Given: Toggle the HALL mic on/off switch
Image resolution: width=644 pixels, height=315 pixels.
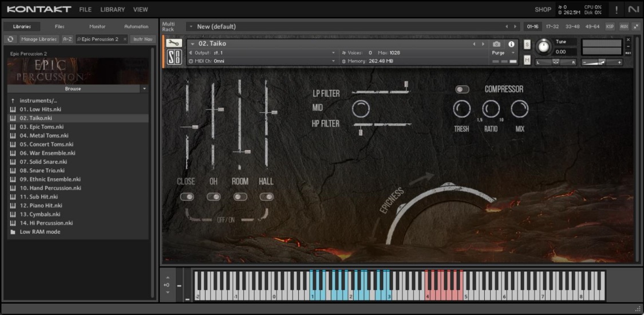Looking at the screenshot, I should tap(266, 197).
